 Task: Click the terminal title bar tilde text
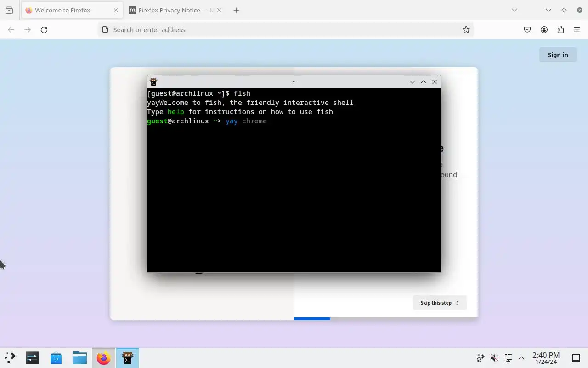coord(294,82)
